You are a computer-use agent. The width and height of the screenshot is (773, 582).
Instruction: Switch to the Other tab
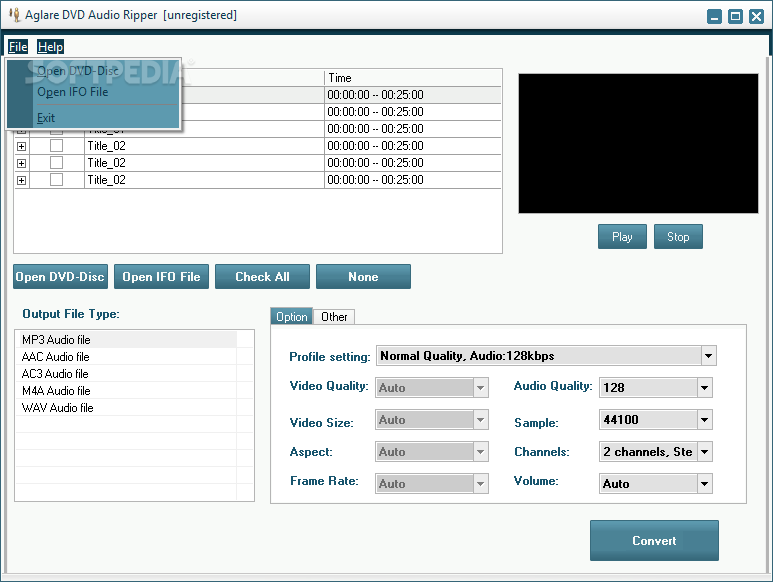coord(334,317)
